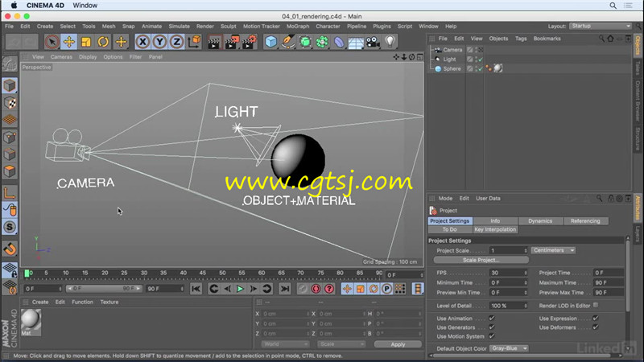
Task: Add a Bend deformer object
Action: 339,42
